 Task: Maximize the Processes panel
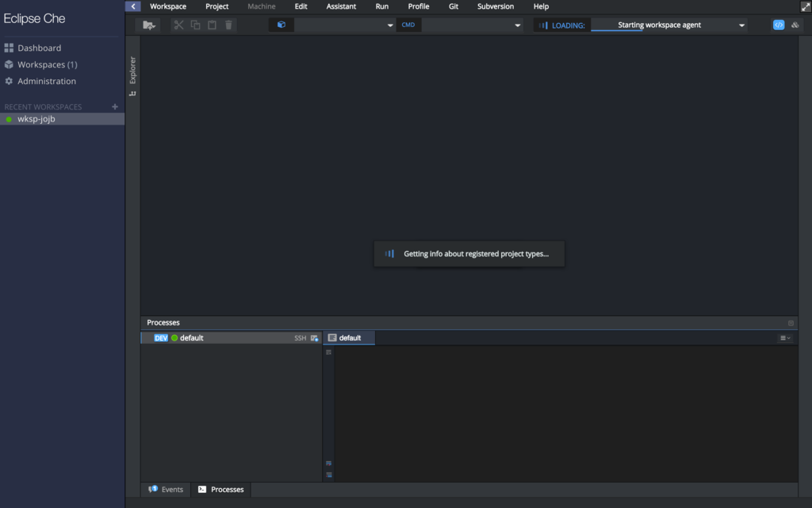[791, 322]
